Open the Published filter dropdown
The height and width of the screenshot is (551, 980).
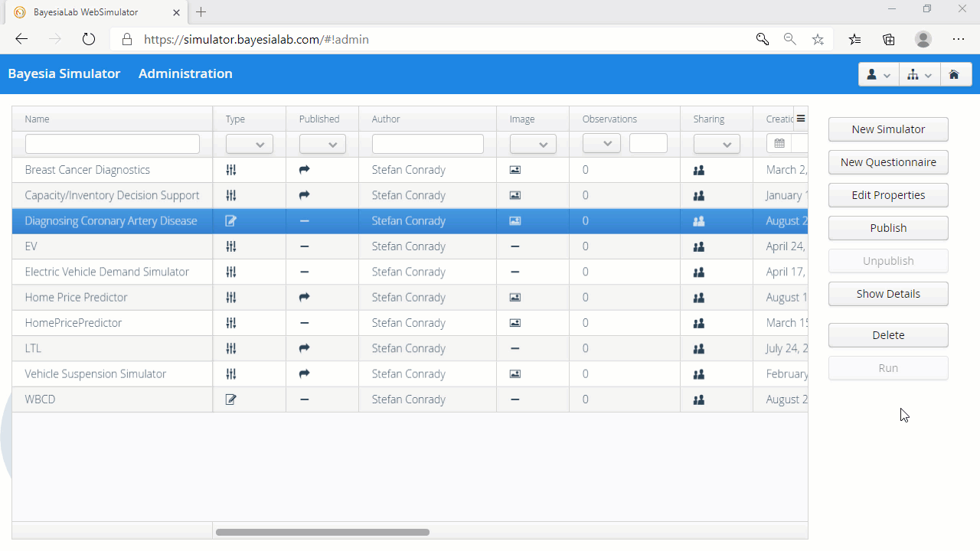[322, 144]
